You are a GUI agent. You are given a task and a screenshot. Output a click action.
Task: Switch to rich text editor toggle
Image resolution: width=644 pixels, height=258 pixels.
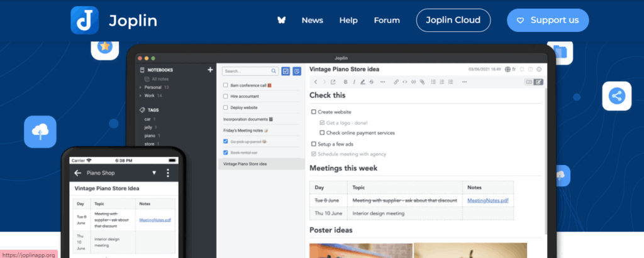pyautogui.click(x=538, y=82)
